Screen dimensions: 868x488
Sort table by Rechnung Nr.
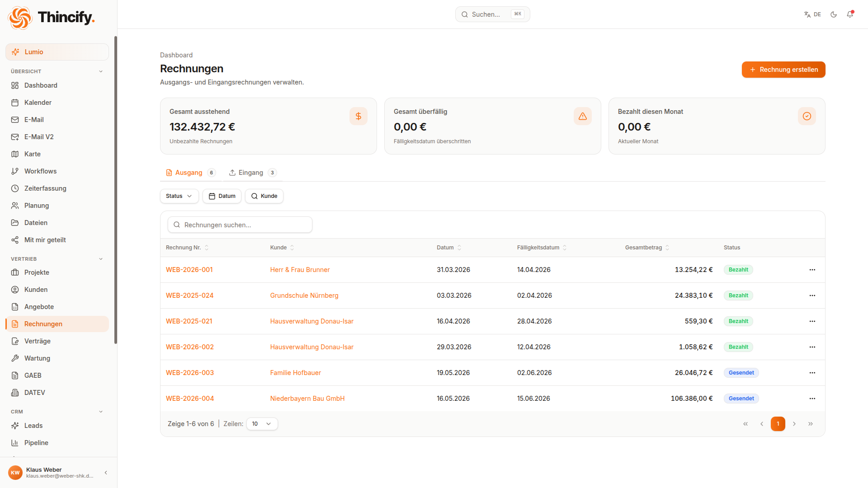(187, 248)
